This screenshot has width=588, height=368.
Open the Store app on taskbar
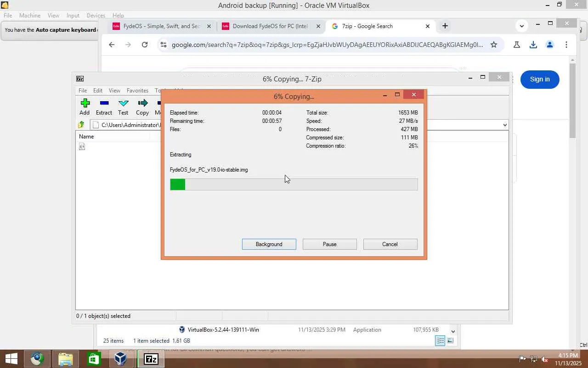coord(93,359)
